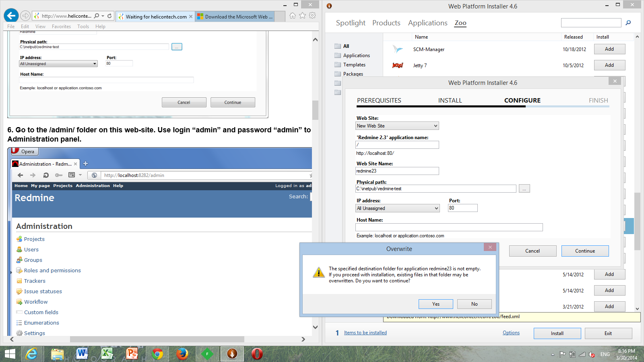644x362 pixels.
Task: Open the Products tab
Action: click(x=386, y=23)
